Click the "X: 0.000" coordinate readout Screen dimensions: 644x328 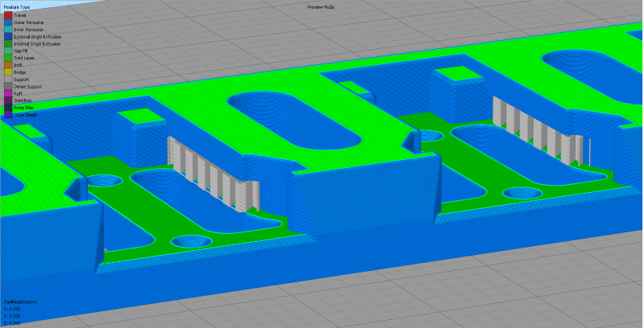coord(12,309)
